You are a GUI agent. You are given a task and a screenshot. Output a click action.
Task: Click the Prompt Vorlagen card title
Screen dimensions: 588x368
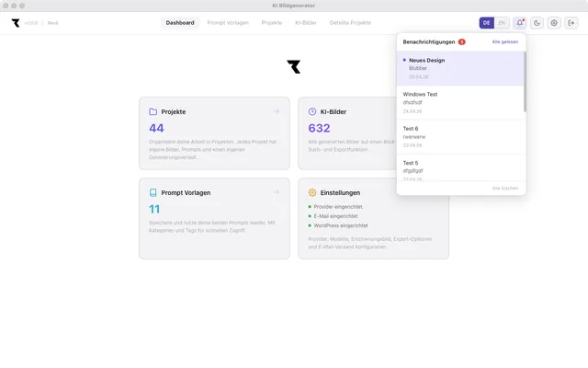pyautogui.click(x=186, y=192)
